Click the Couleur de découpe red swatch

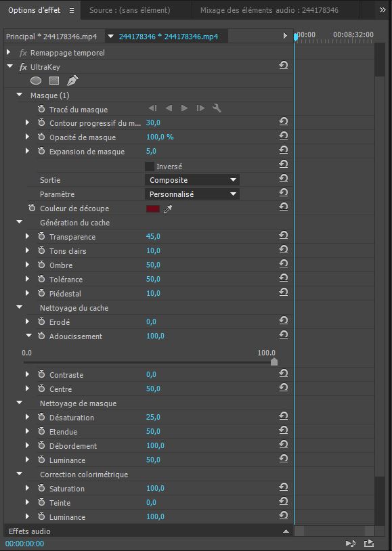(153, 208)
